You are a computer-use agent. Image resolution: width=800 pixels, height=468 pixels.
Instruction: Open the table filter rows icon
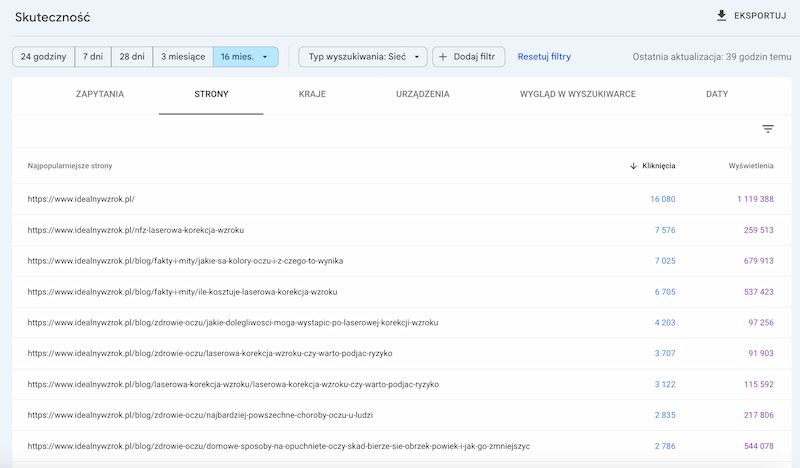point(768,129)
